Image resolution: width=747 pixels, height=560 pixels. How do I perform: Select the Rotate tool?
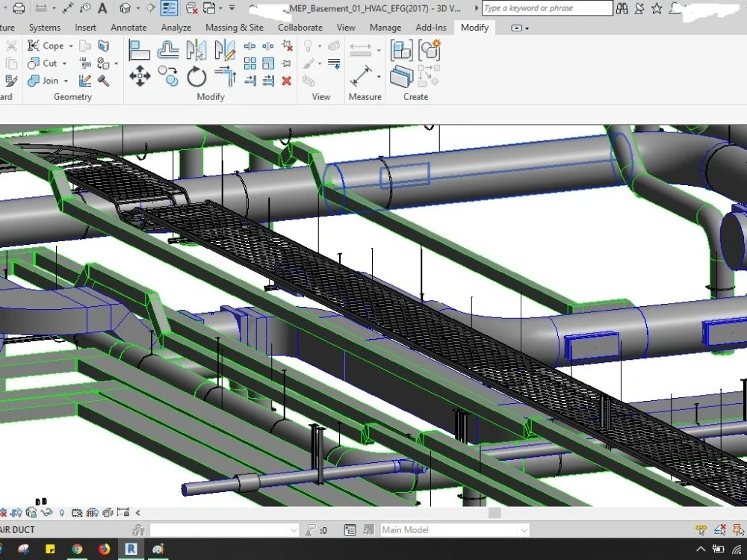196,75
